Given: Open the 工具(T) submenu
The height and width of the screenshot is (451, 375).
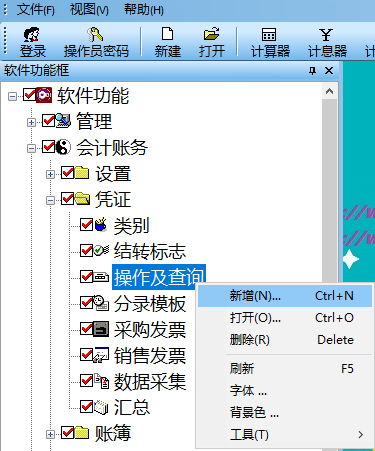Looking at the screenshot, I should (x=285, y=435).
